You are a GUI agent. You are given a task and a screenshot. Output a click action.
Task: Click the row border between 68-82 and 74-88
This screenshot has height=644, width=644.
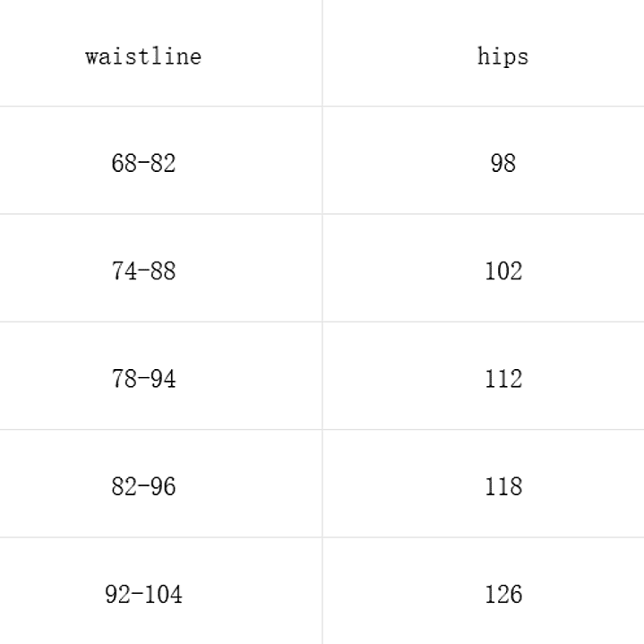(x=161, y=214)
